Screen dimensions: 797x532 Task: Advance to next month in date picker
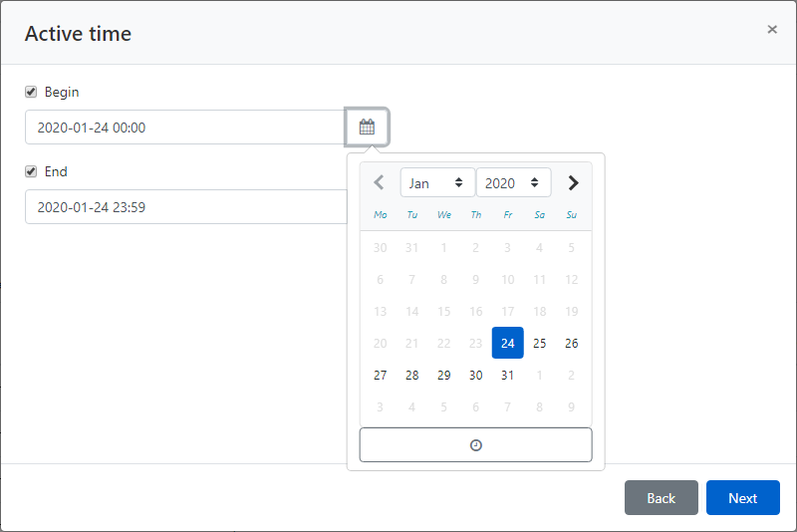point(573,183)
